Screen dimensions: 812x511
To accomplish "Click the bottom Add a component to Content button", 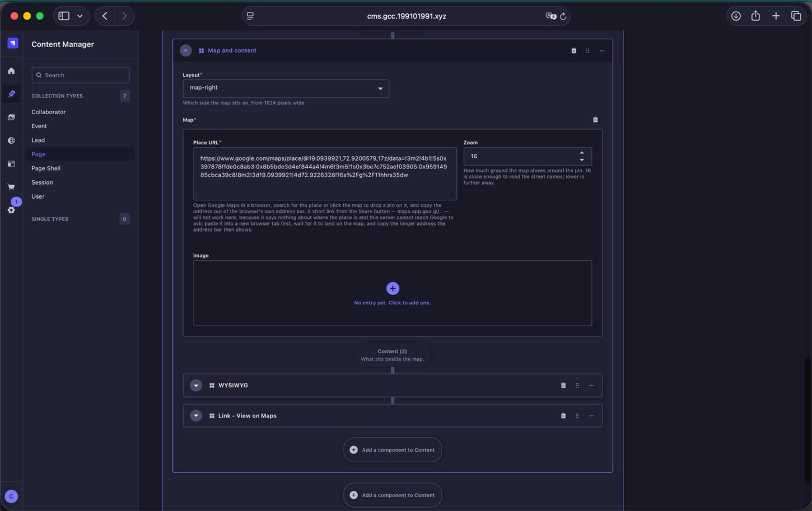I will (393, 495).
